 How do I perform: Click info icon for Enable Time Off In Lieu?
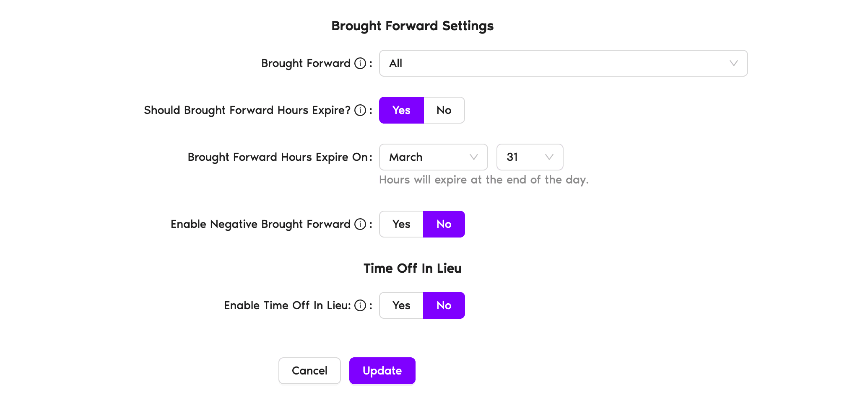(x=360, y=305)
